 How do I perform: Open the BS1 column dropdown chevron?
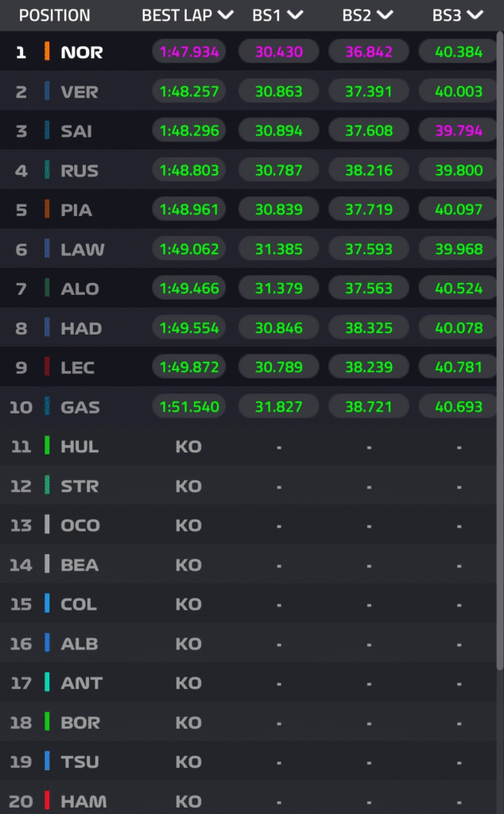(x=295, y=15)
